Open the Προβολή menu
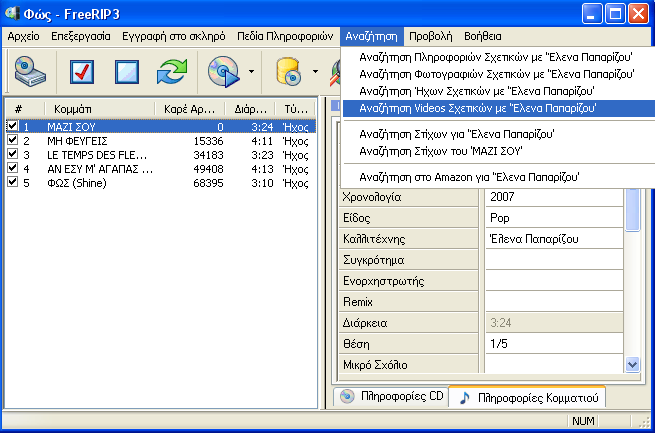 (x=430, y=36)
